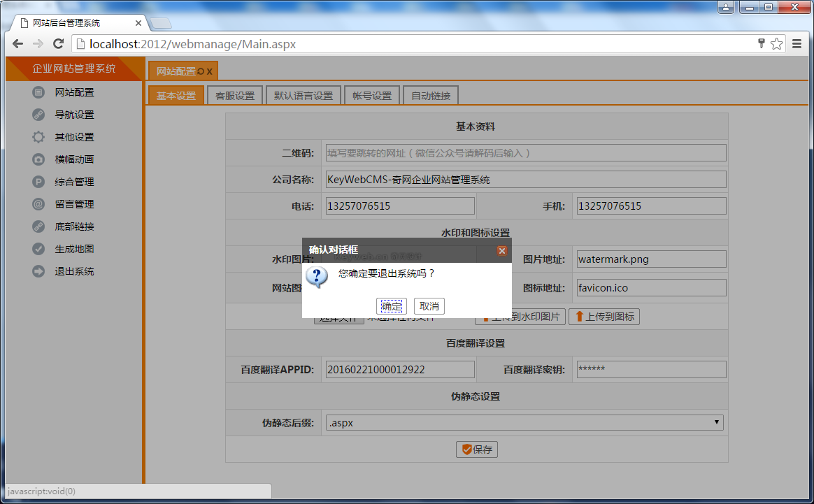Click the 企业网站管理系统 header title

73,69
